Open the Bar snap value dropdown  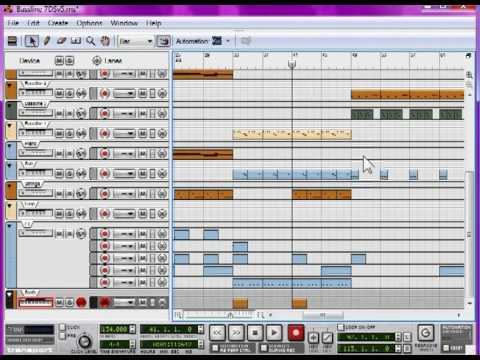136,41
